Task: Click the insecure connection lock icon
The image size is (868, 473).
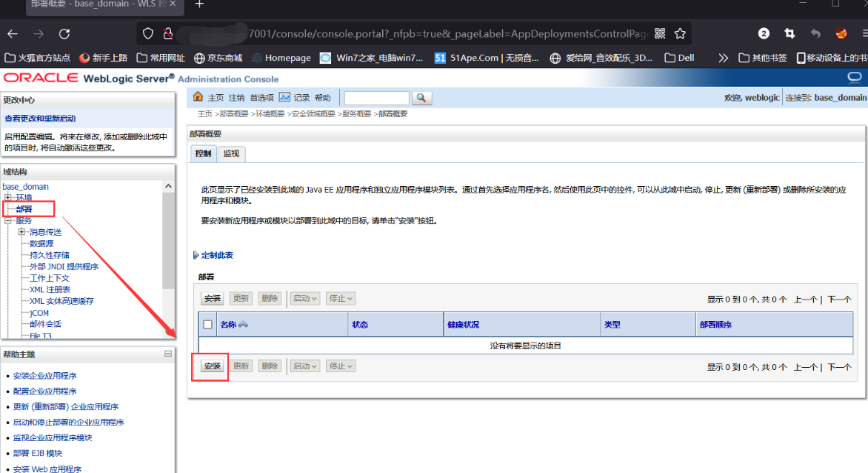Action: tap(168, 34)
